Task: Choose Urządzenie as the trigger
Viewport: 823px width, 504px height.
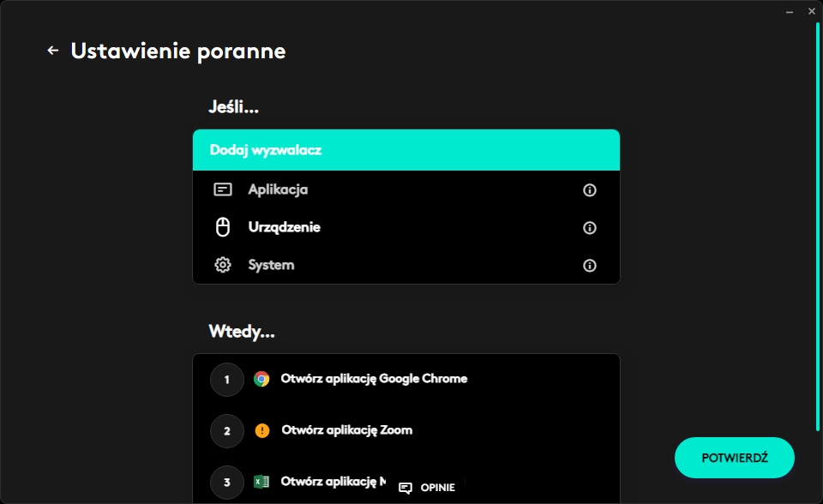Action: click(284, 227)
